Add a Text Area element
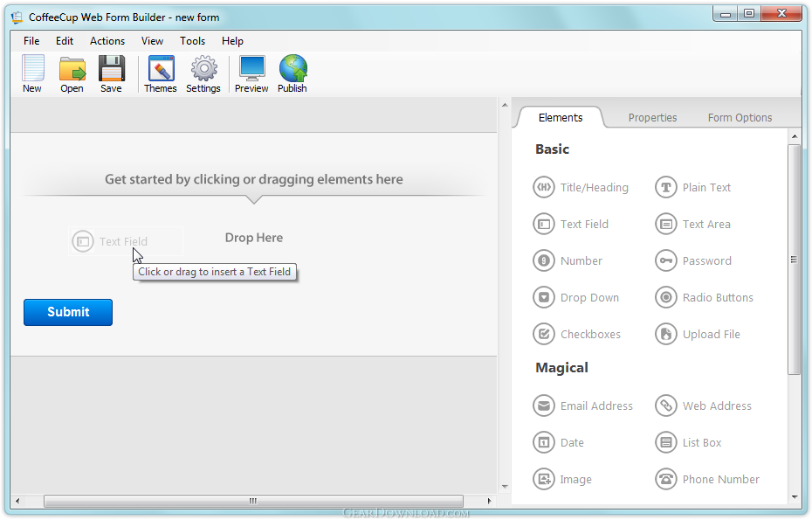812x520 pixels. (693, 224)
